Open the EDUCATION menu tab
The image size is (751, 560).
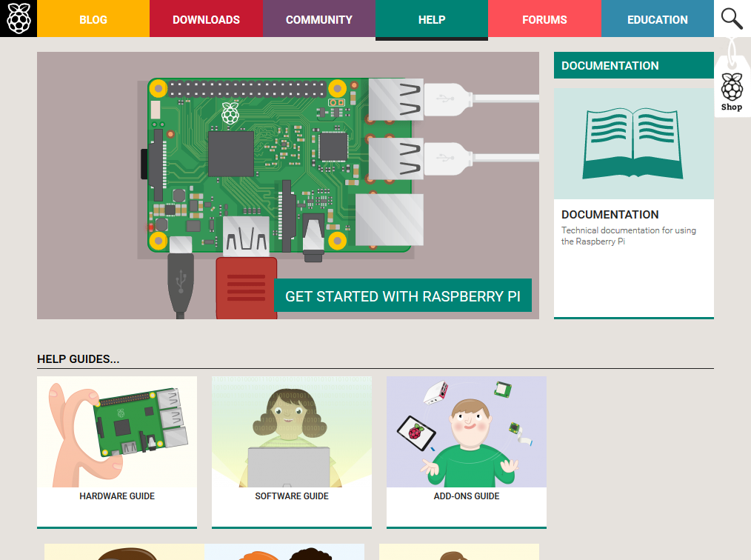coord(658,19)
